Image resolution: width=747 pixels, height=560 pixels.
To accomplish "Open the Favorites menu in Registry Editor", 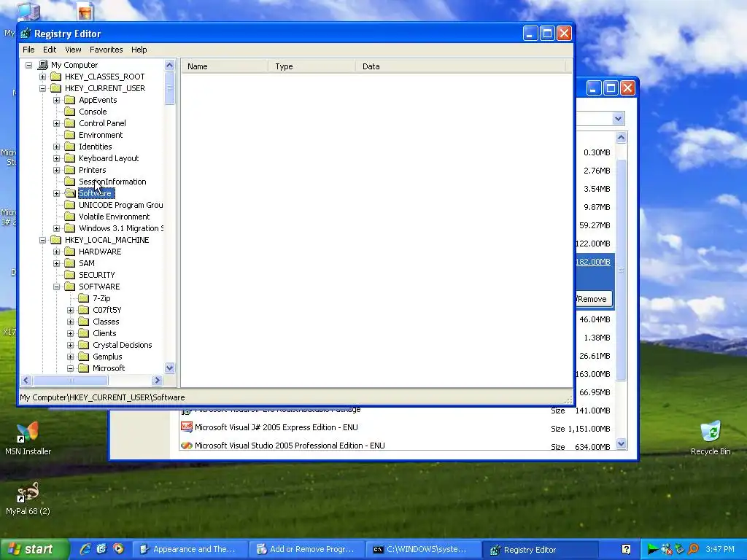I will click(x=107, y=50).
